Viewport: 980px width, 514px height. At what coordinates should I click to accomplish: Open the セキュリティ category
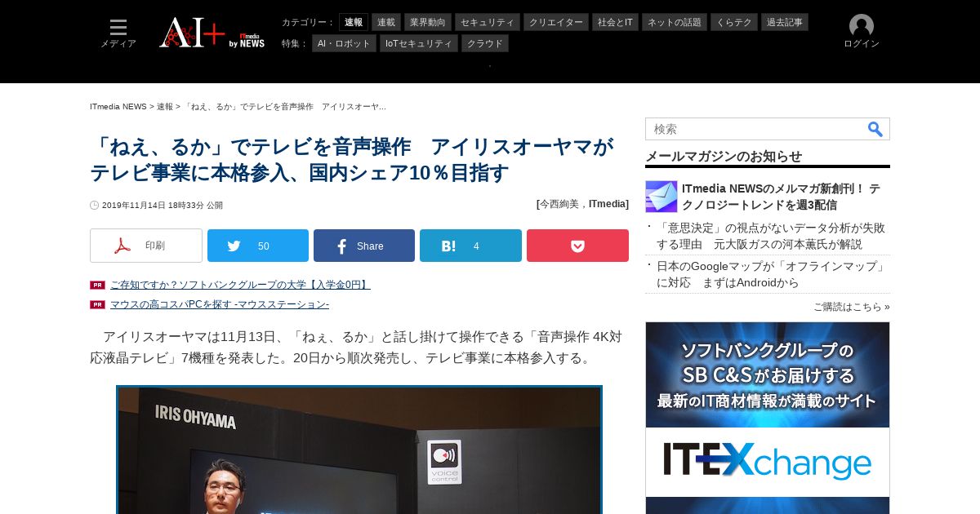point(488,22)
